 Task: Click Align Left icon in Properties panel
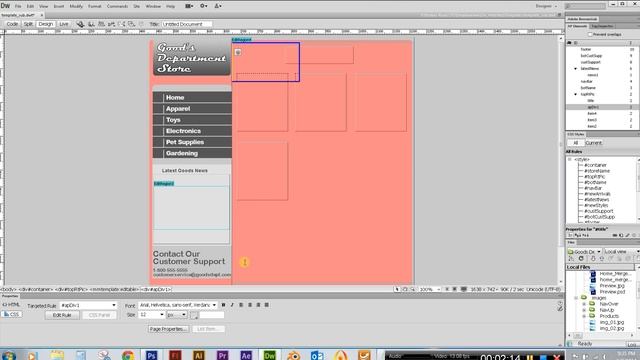point(241,305)
